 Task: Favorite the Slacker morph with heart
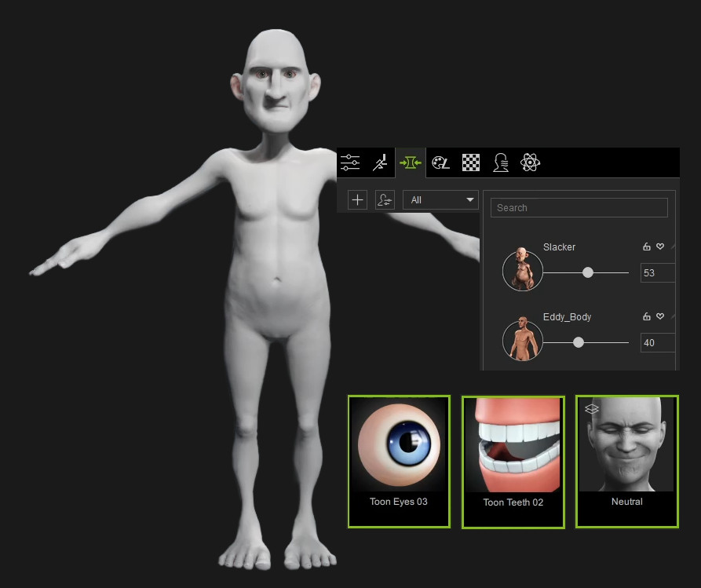pos(660,247)
